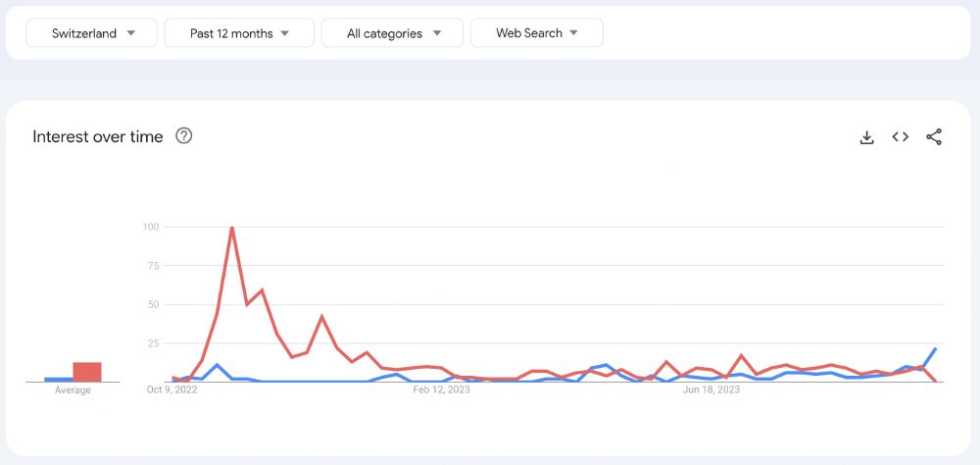Click the Feb 12, 2023 axis label

[441, 390]
